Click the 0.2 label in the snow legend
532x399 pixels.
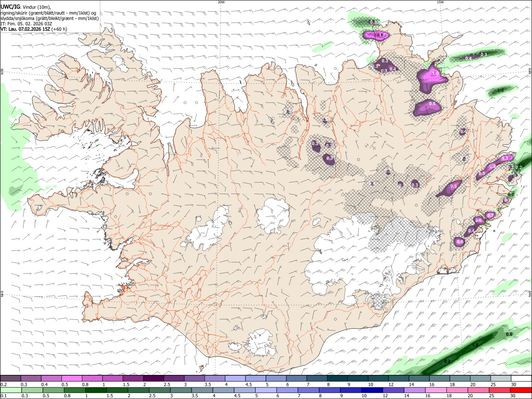[x=4, y=384]
